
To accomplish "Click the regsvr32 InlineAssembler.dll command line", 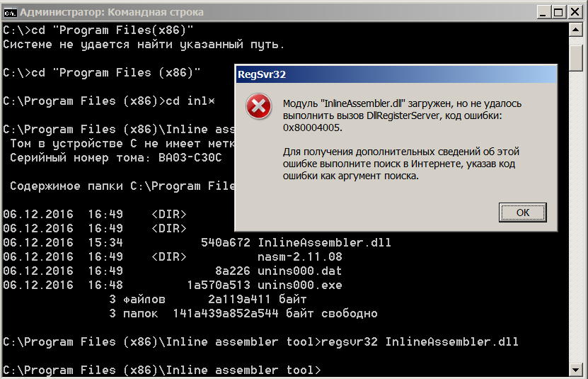I will pyautogui.click(x=420, y=342).
